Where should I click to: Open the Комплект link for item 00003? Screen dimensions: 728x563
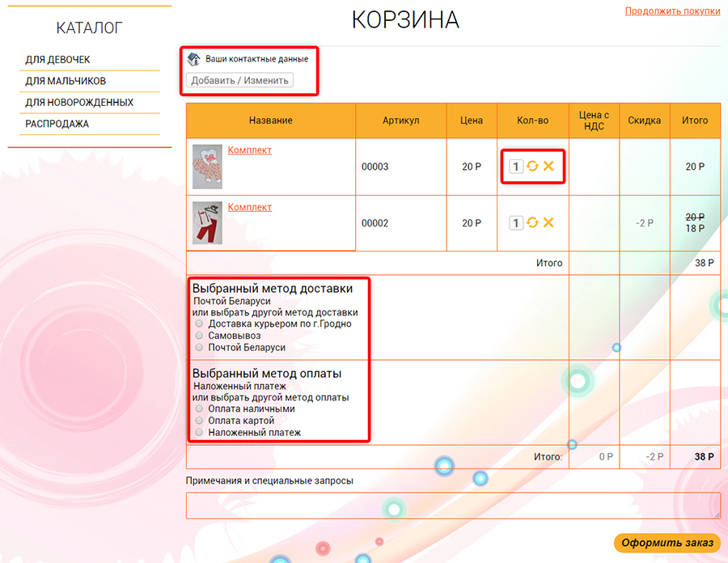click(x=249, y=150)
